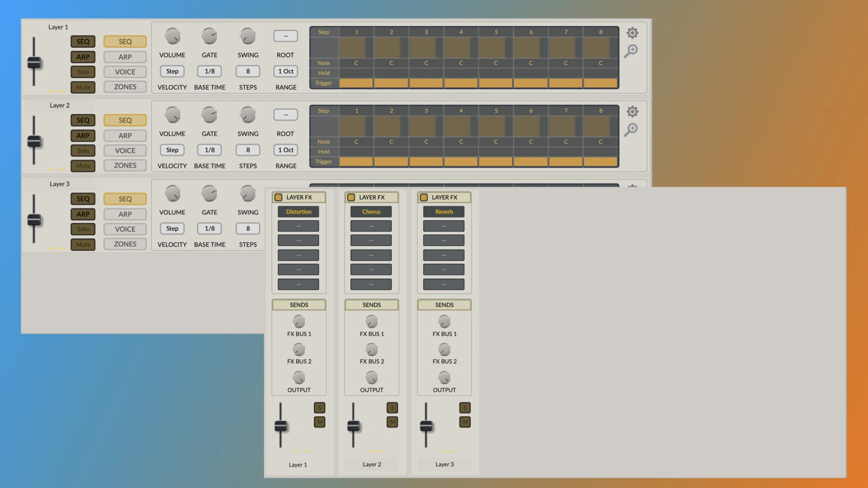Click Layer 1 step 3 trigger cell
Screen dimensions: 868x488
[x=426, y=83]
